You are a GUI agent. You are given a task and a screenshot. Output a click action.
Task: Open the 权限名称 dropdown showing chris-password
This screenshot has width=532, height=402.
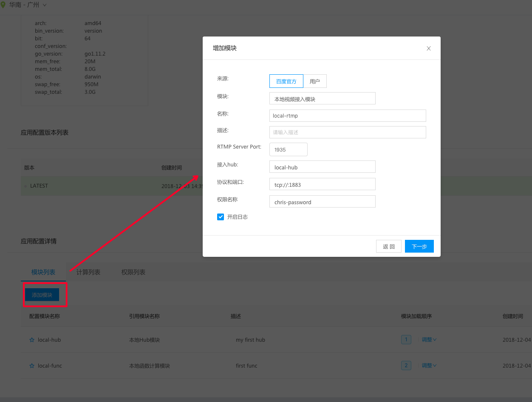pyautogui.click(x=322, y=202)
